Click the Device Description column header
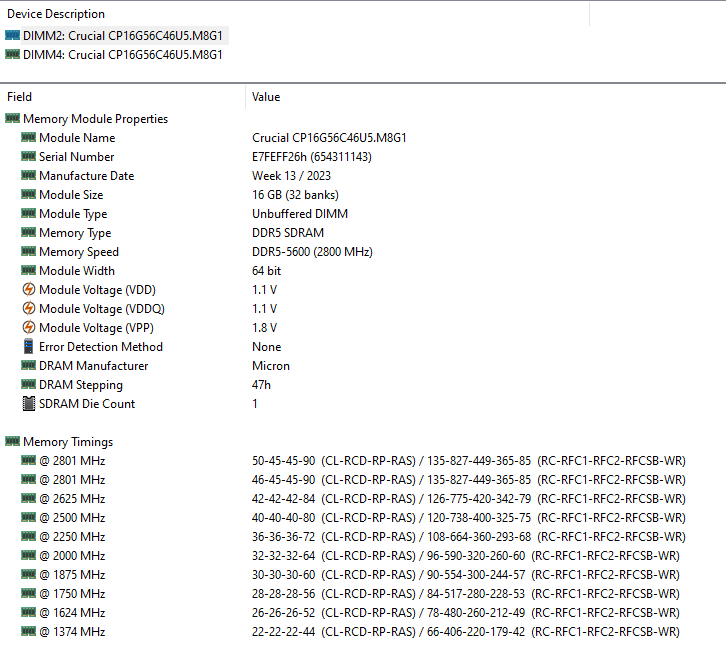Viewport: 726px width, 653px height. pos(56,14)
